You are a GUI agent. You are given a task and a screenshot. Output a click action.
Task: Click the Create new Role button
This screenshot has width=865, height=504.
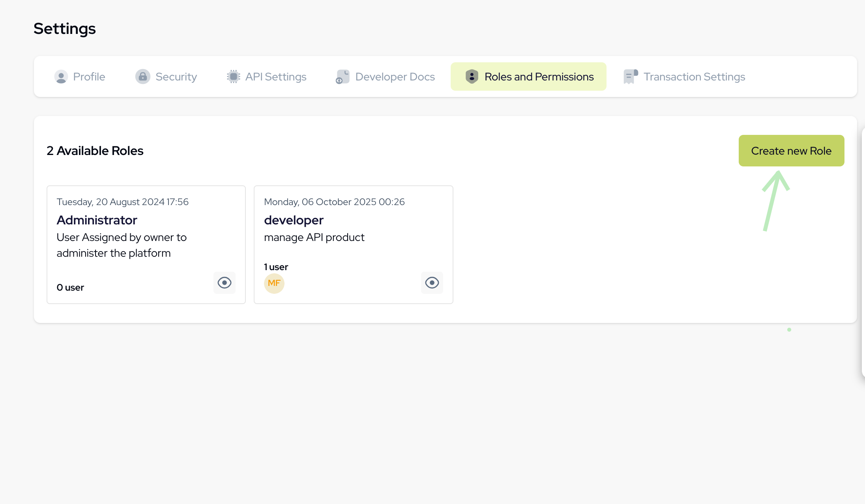click(x=791, y=151)
